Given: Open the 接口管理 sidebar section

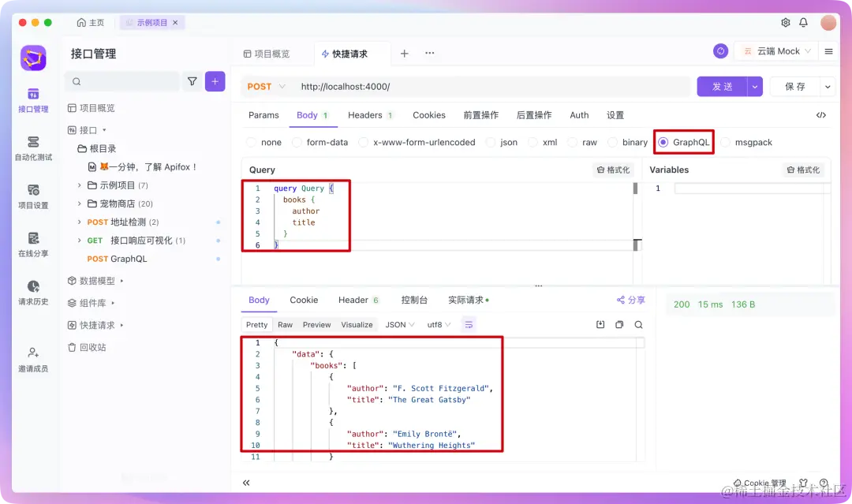Looking at the screenshot, I should click(33, 100).
